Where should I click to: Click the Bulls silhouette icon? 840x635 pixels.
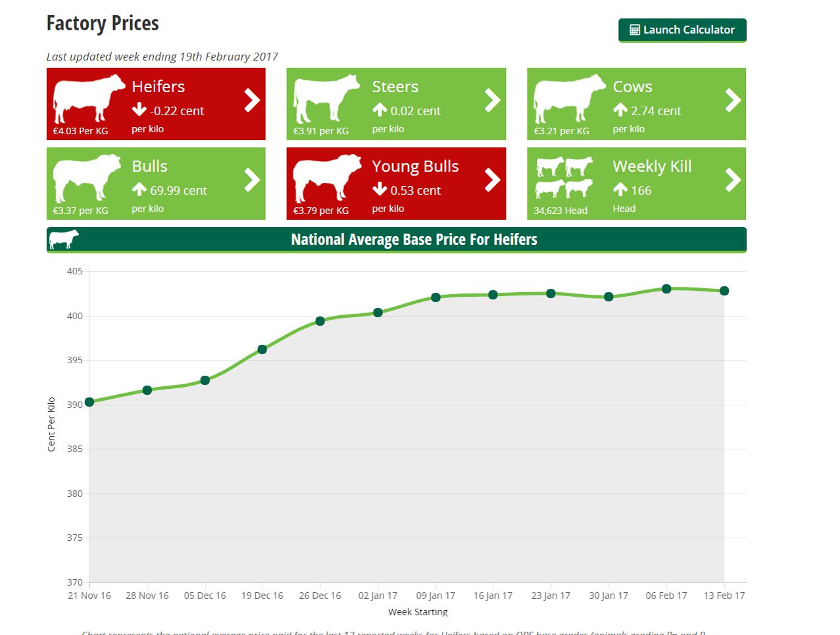click(86, 176)
